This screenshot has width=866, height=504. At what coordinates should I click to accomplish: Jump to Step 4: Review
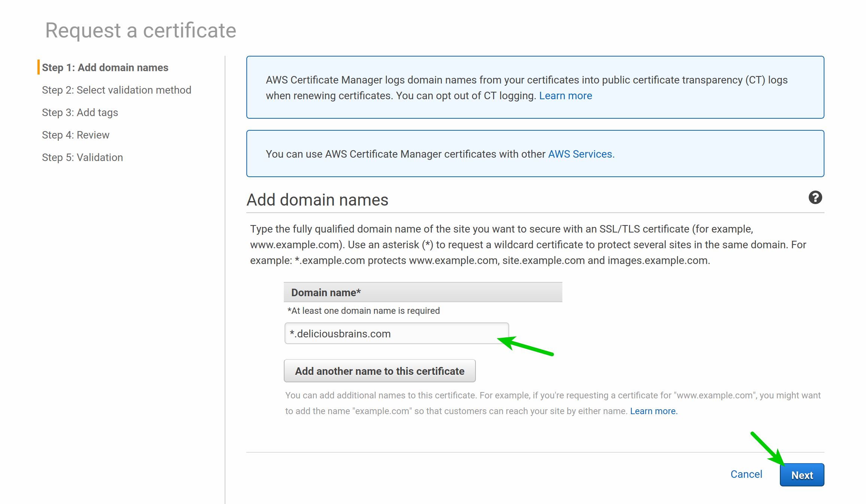click(76, 135)
